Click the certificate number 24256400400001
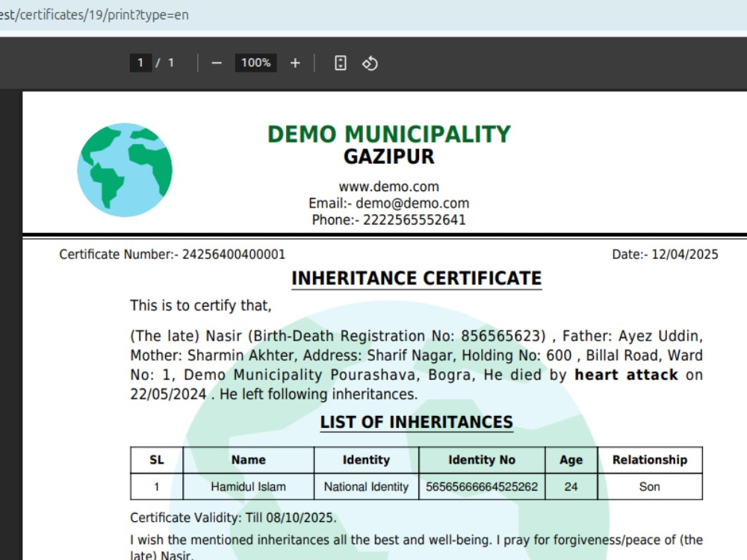The height and width of the screenshot is (560, 747). click(x=233, y=255)
